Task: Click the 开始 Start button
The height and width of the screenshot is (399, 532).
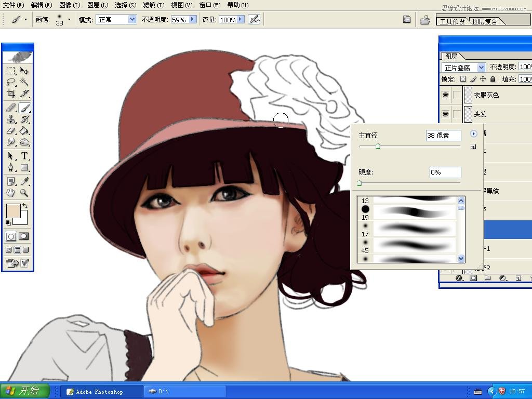Action: pyautogui.click(x=24, y=391)
